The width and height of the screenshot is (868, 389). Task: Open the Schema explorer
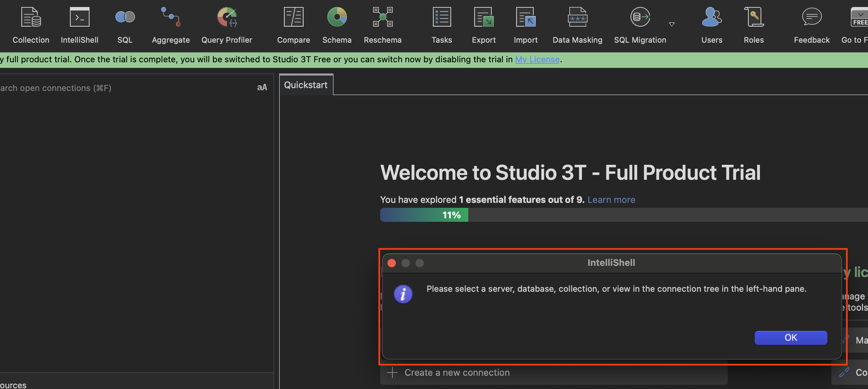[x=337, y=26]
